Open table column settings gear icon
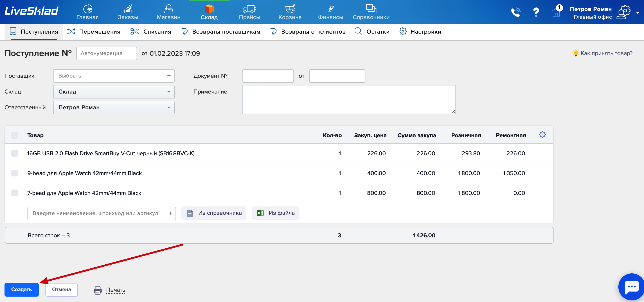The image size is (644, 302). click(542, 135)
